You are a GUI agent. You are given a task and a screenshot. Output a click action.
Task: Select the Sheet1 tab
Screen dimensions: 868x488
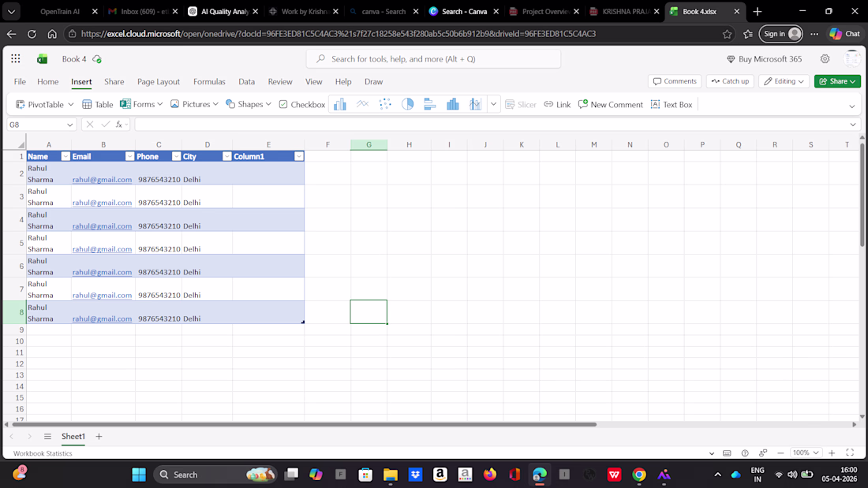coord(73,437)
